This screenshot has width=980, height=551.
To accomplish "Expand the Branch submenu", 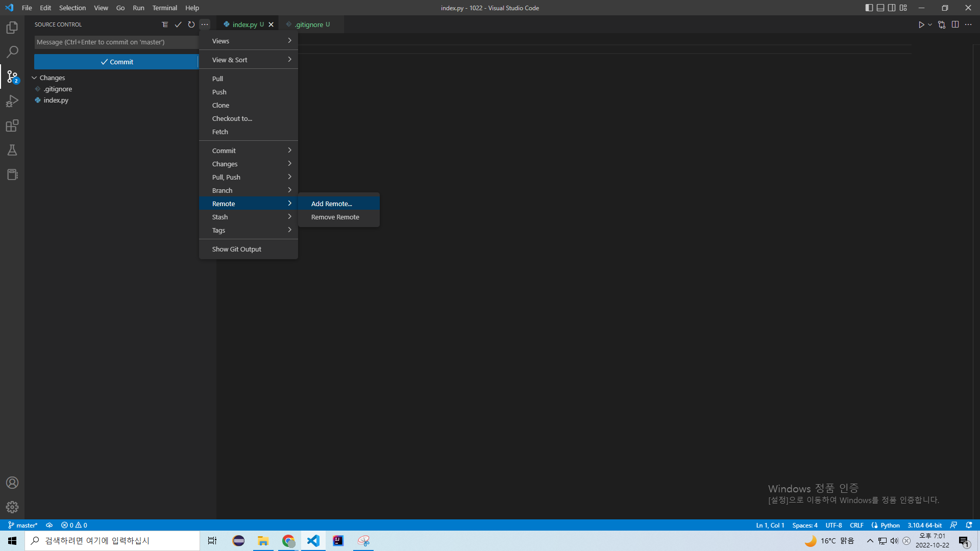I will click(249, 190).
